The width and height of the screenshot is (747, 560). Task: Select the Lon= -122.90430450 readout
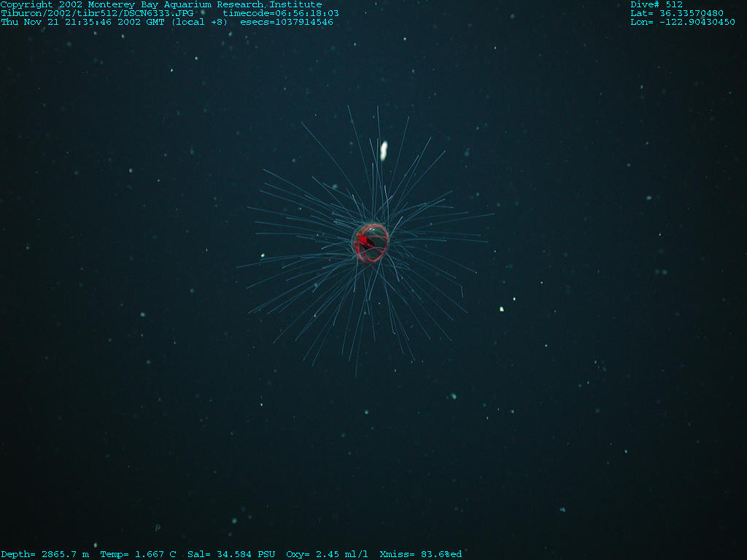click(682, 22)
